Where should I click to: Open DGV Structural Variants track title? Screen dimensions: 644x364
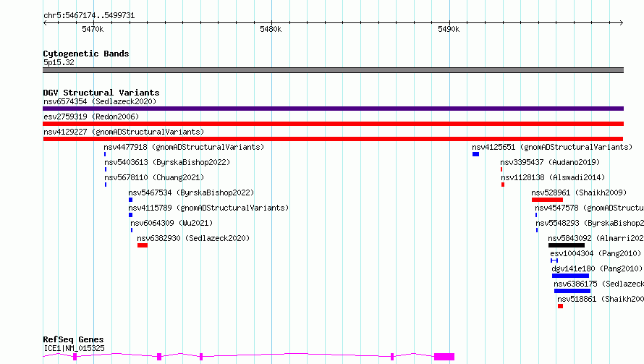101,93
